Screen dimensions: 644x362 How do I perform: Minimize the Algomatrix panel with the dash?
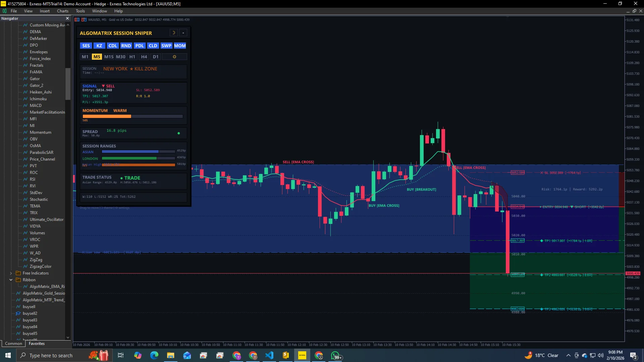[183, 33]
